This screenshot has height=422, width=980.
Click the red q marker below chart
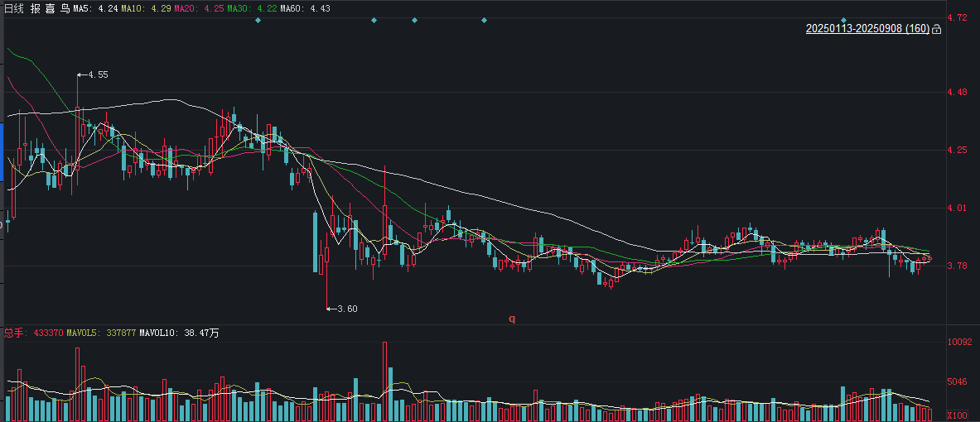(512, 319)
